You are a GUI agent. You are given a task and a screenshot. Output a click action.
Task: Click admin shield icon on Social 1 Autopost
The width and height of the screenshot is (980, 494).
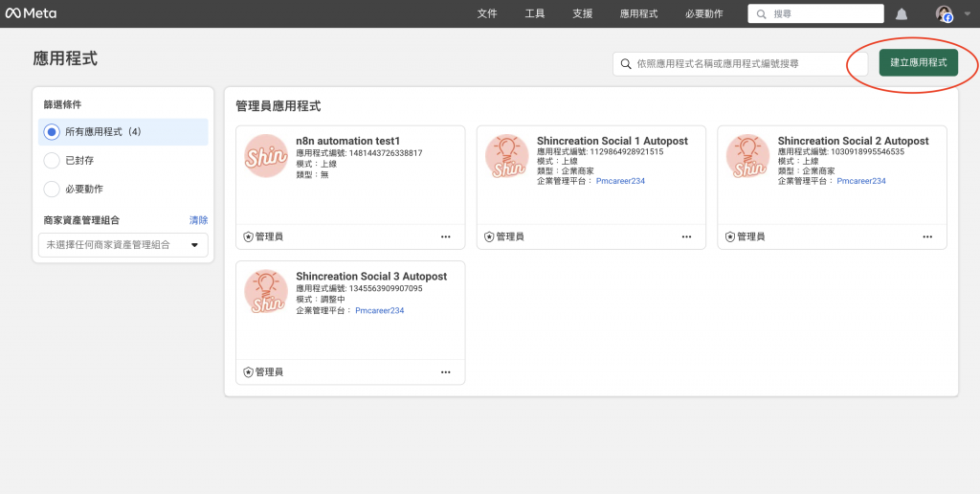(489, 237)
